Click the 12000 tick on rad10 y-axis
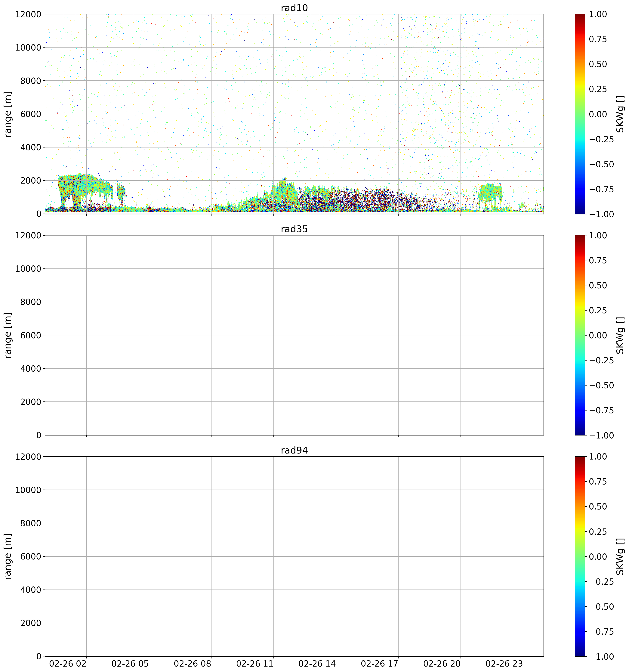 pos(28,14)
